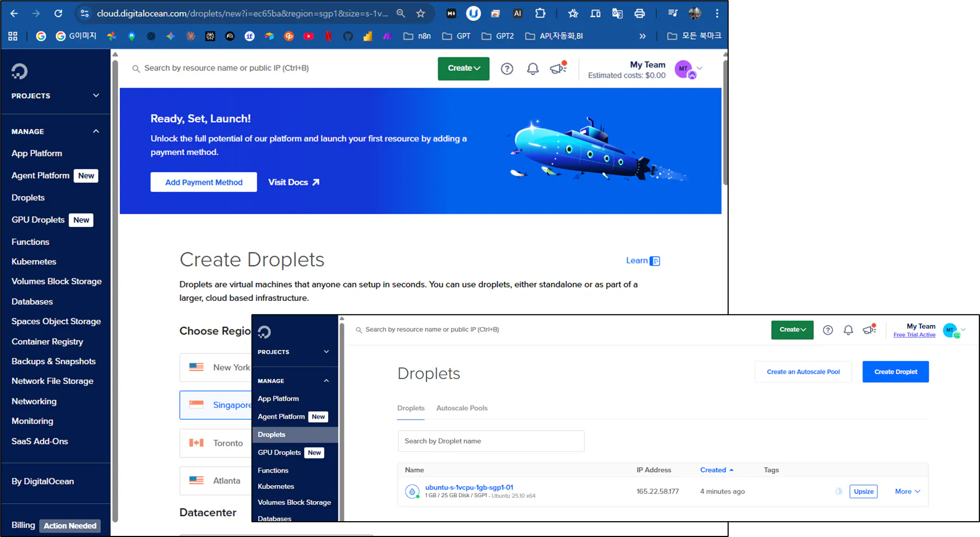Select the Toronto region

coord(215,443)
